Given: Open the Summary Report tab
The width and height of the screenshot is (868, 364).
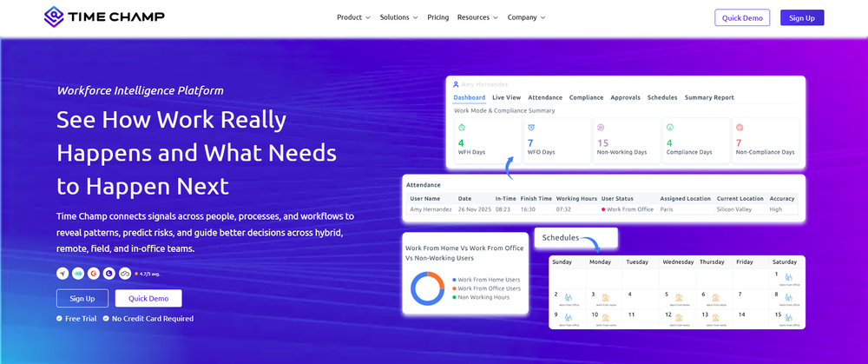Looking at the screenshot, I should point(709,97).
